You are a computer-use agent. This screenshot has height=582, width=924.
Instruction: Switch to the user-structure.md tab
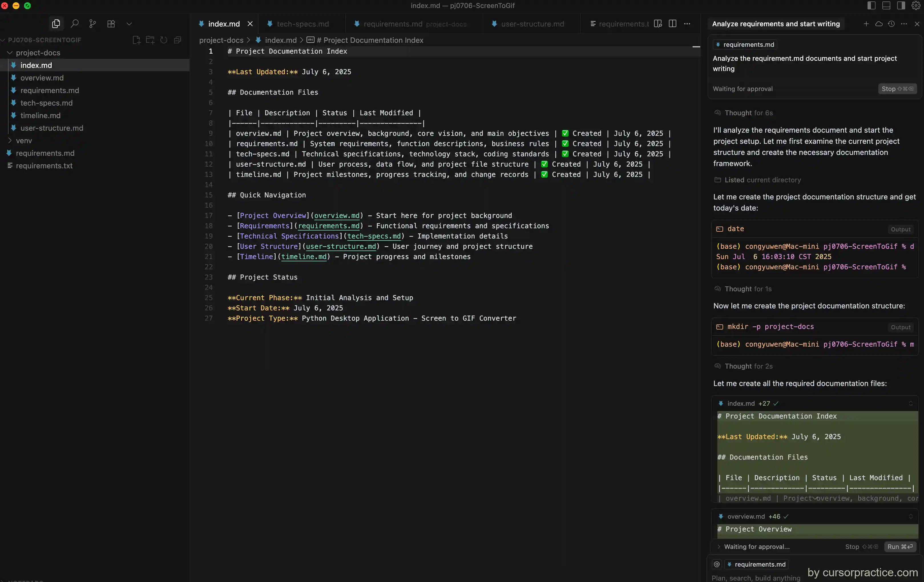532,24
